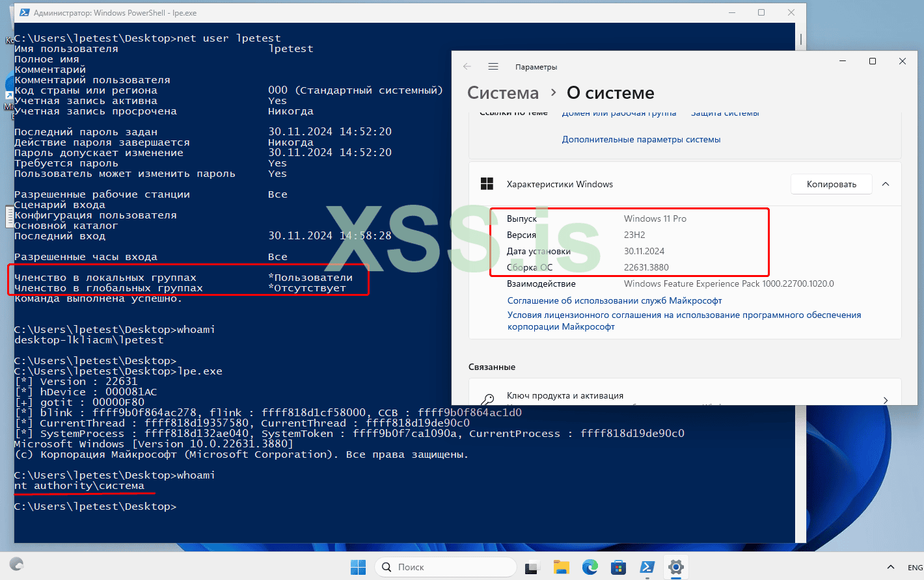The width and height of the screenshot is (924, 580).
Task: Click the Windows 11 Pro edition value
Action: (x=655, y=218)
